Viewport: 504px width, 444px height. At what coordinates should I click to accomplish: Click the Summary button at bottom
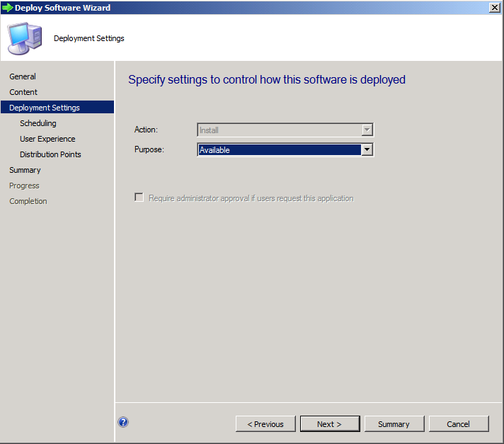point(394,423)
